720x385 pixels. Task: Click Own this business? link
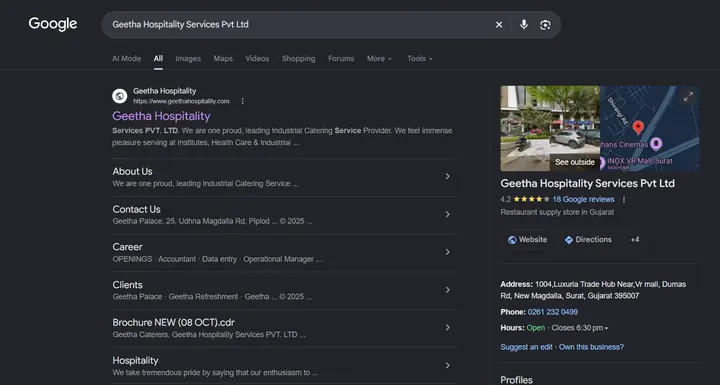tap(591, 347)
